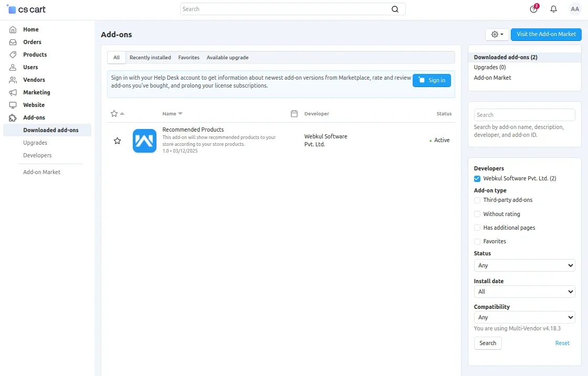Click the calendar icon next to Developer column

[x=293, y=113]
